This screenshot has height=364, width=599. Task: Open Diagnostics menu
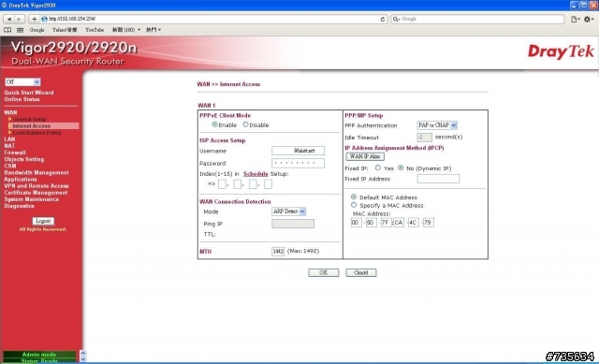[x=20, y=206]
